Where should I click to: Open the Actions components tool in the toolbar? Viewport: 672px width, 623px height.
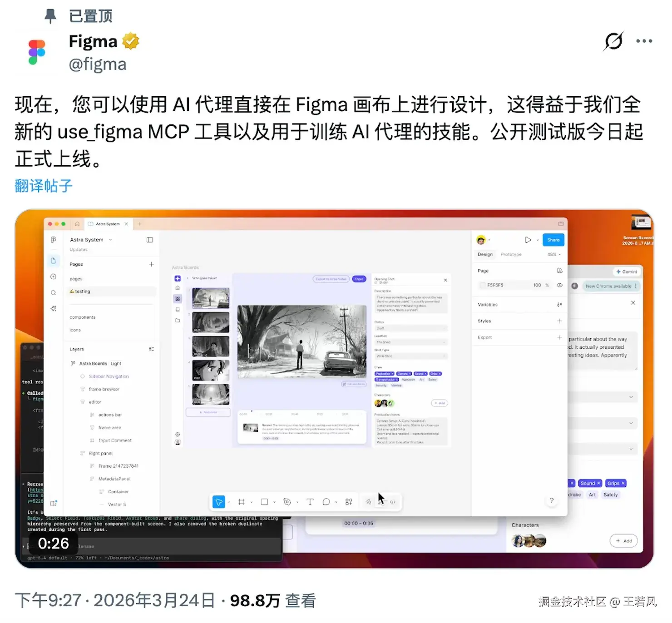point(349,502)
